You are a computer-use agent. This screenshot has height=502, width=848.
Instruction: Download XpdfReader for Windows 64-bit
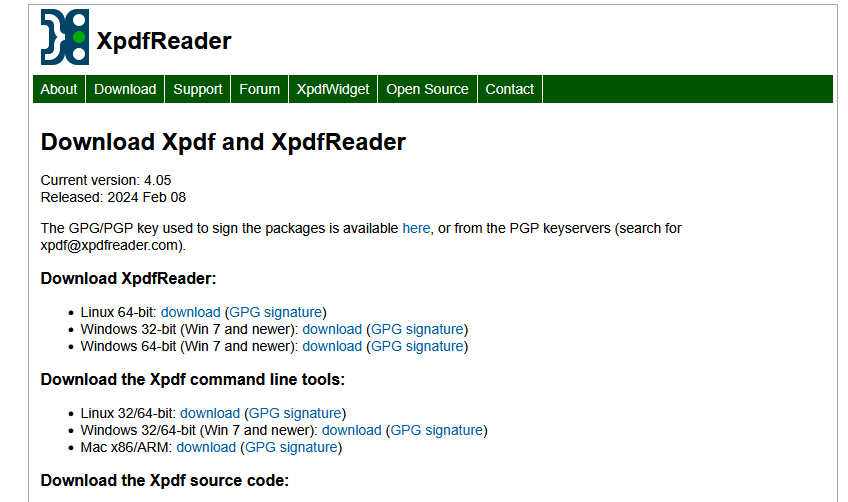point(332,346)
